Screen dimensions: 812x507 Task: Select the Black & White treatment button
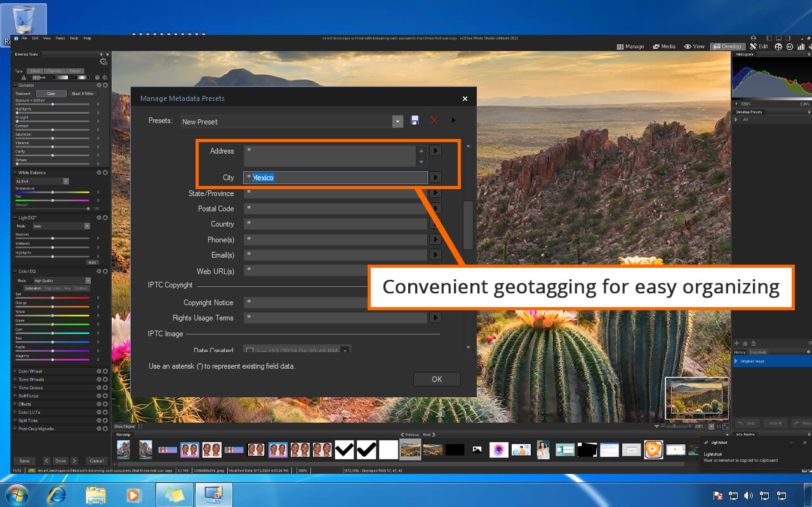pyautogui.click(x=82, y=93)
